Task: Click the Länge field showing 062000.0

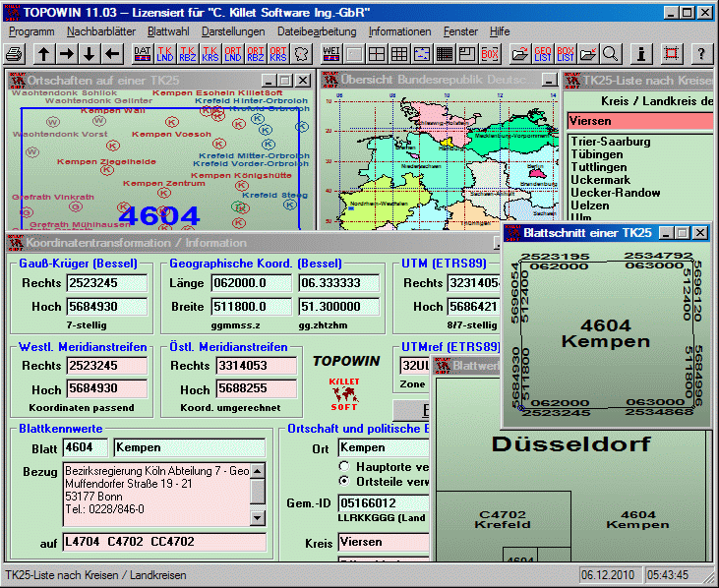Action: click(251, 283)
